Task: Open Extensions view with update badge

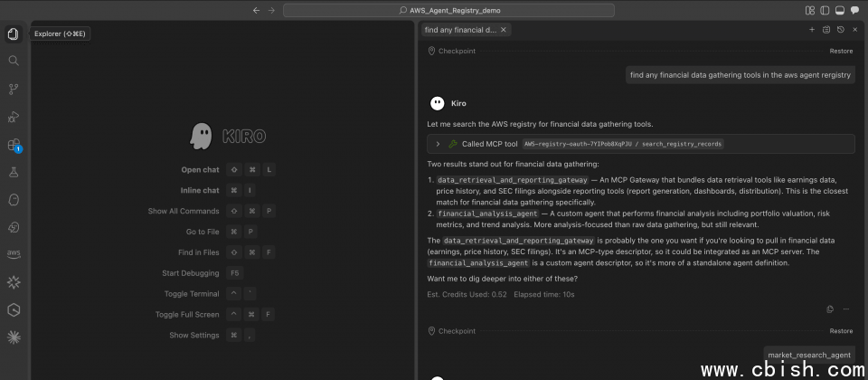Action: click(x=14, y=145)
